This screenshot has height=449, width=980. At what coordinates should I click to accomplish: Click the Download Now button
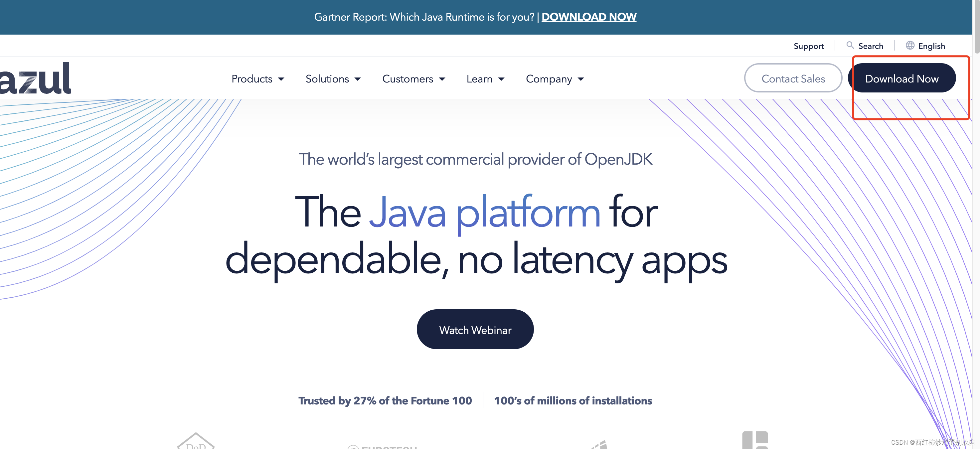(x=901, y=78)
